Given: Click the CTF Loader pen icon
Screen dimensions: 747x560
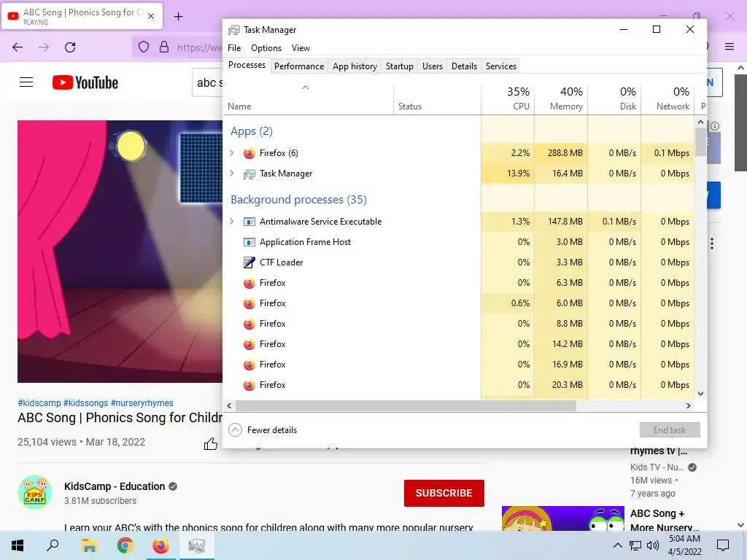Looking at the screenshot, I should tap(249, 262).
